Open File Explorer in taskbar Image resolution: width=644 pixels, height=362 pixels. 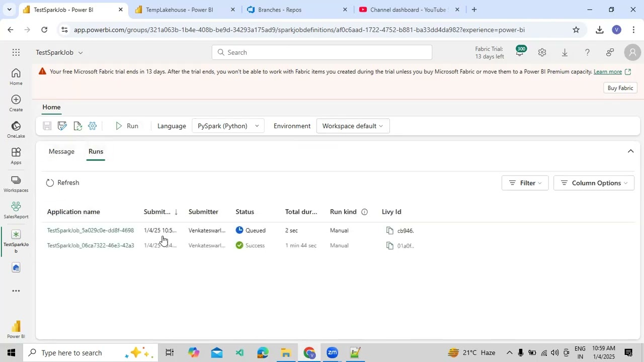286,352
